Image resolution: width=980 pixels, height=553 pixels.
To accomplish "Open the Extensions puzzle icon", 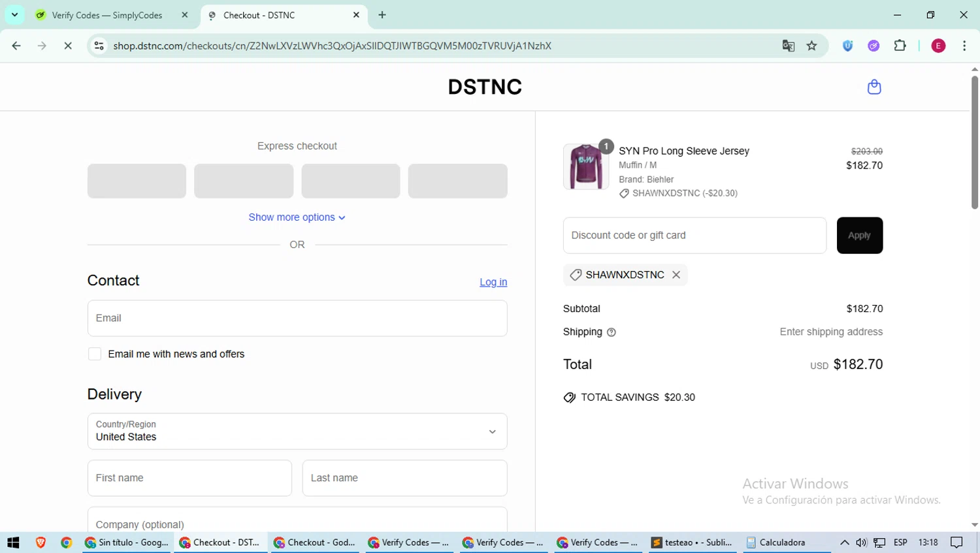I will point(900,46).
